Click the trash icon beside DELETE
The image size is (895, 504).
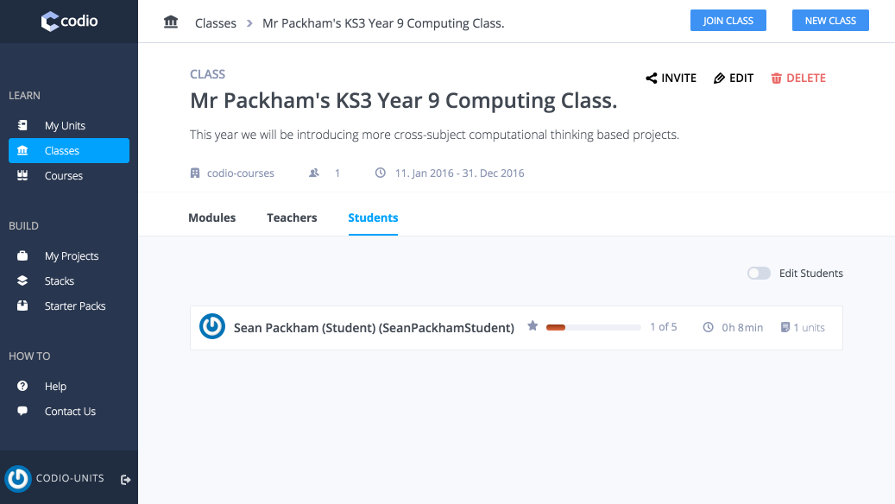pyautogui.click(x=776, y=78)
